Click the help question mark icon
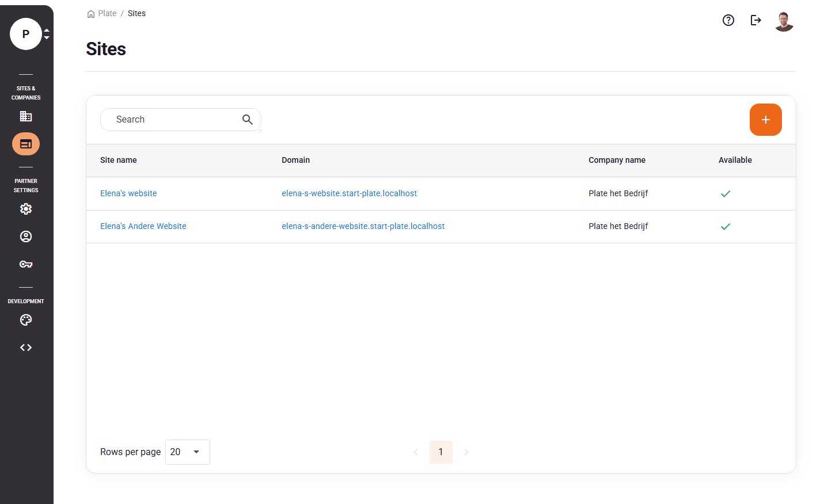 click(x=728, y=21)
